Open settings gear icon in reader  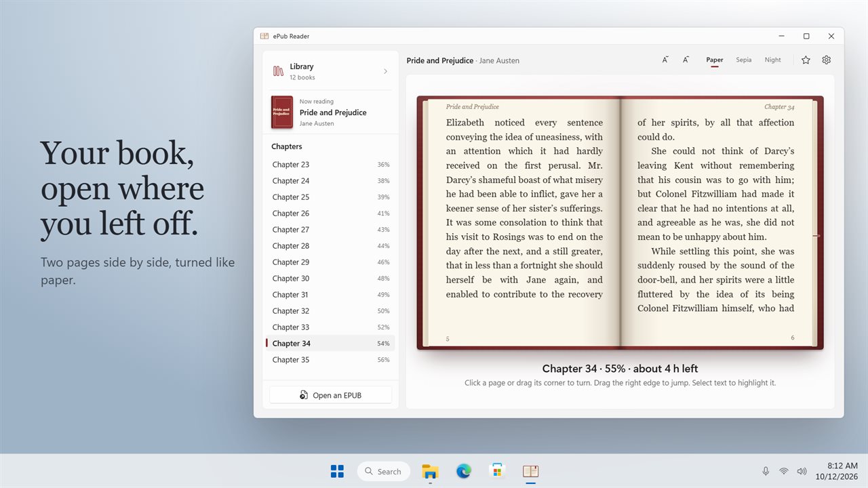pyautogui.click(x=826, y=60)
